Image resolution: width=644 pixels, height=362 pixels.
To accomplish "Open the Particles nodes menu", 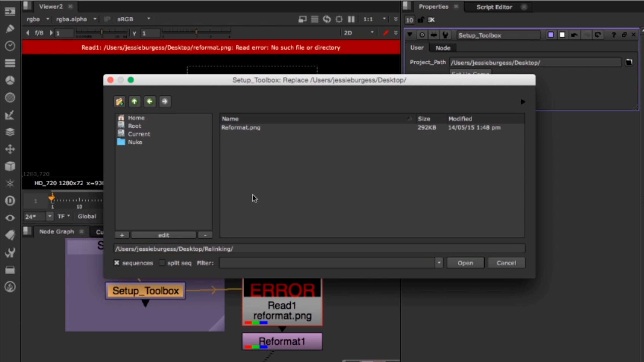I will click(x=10, y=183).
